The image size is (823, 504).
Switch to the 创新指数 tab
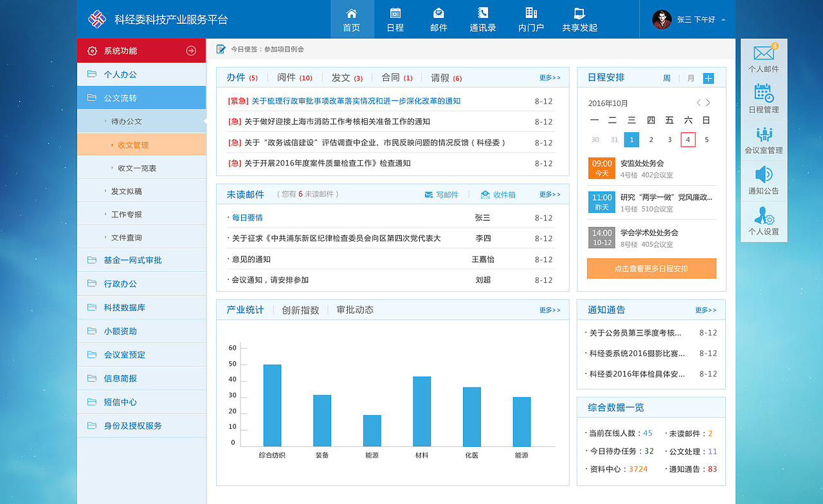coord(300,310)
